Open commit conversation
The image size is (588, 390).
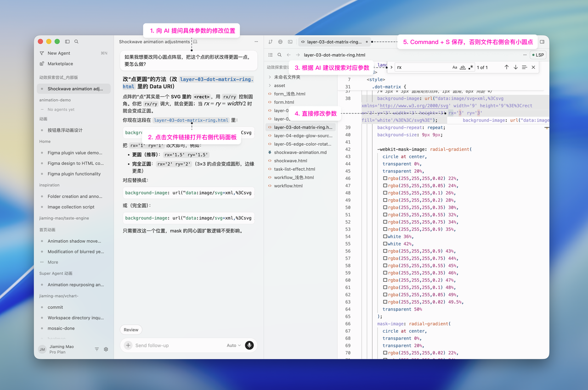click(x=74, y=307)
